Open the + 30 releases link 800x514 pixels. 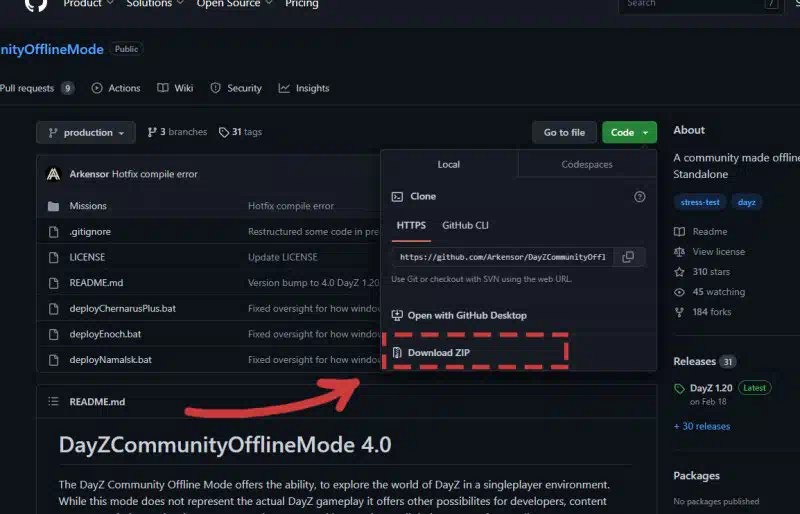[x=702, y=426]
